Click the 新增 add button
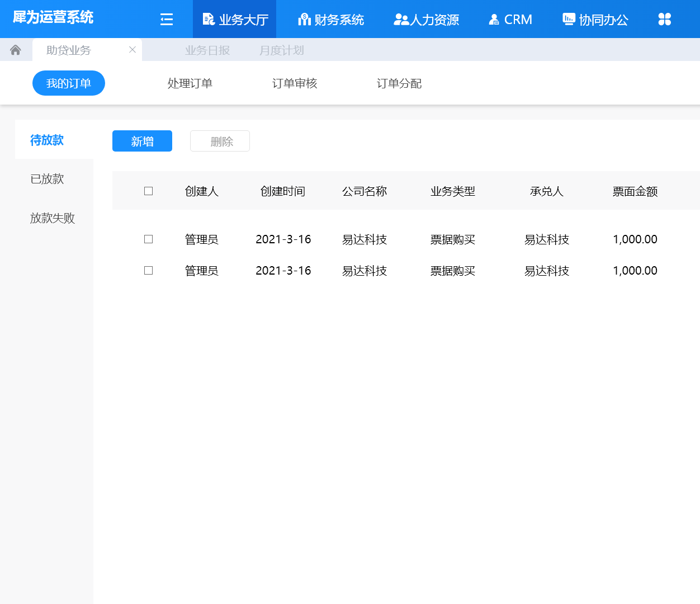The image size is (700, 604). point(142,141)
